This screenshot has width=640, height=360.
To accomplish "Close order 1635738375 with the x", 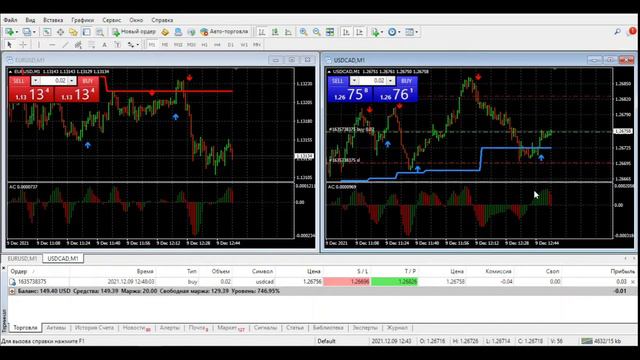I will click(633, 282).
